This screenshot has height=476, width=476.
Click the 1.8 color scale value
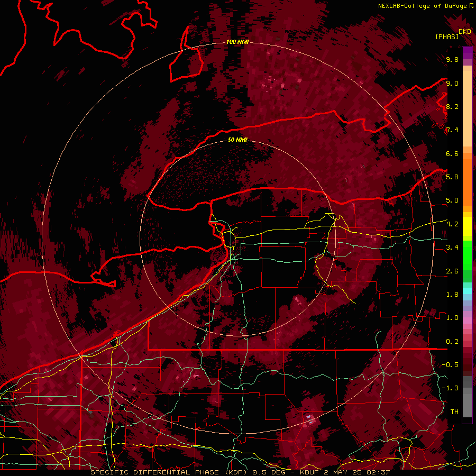[452, 295]
